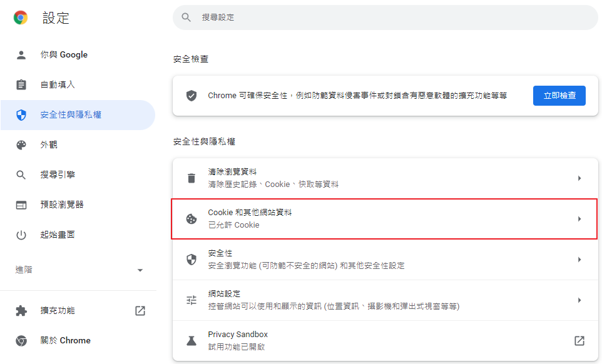Open the arrow on the Cookie 和其他網站資料 row
Screen dimensions: 602x364
click(579, 219)
